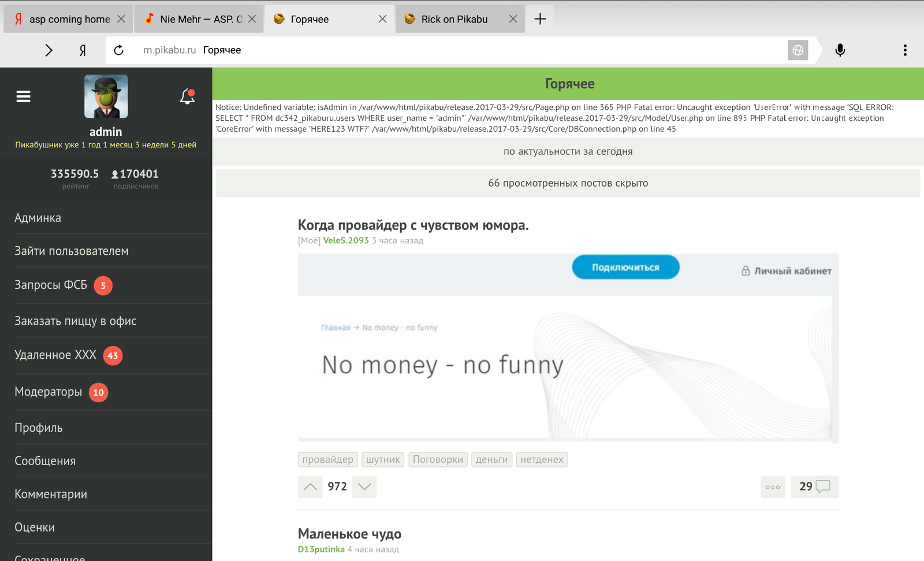Tap the microphone voice search icon
The height and width of the screenshot is (561, 924).
click(840, 50)
